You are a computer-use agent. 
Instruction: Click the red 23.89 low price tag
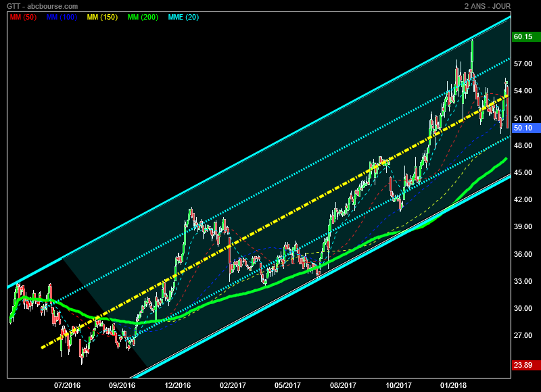pyautogui.click(x=526, y=365)
